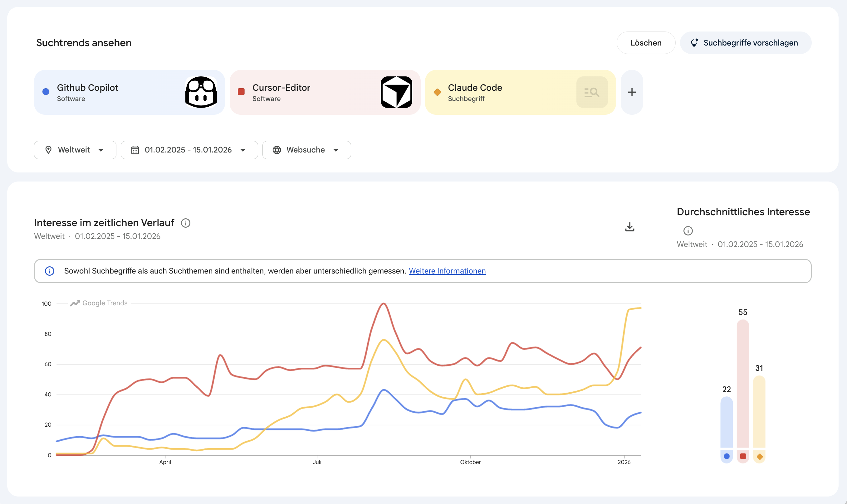Click the plus icon to add comparison
847x504 pixels.
(632, 92)
